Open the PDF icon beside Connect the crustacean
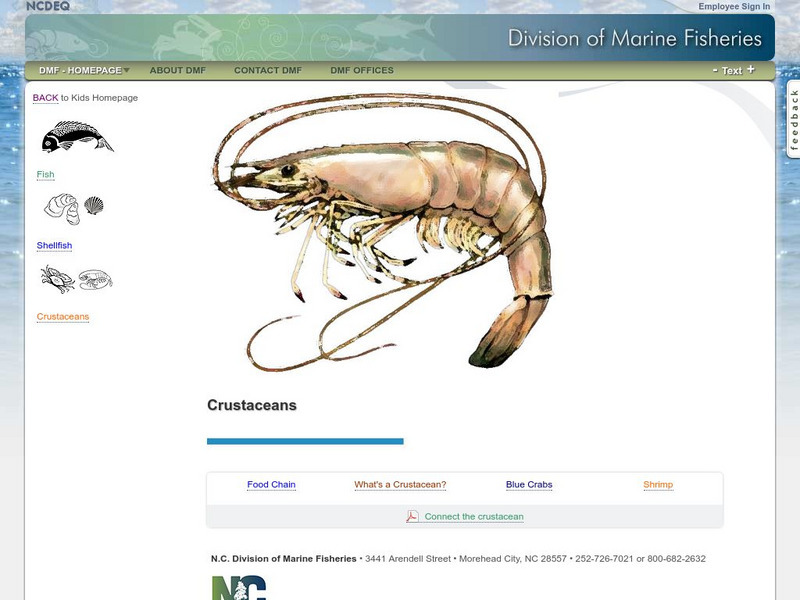 point(411,517)
